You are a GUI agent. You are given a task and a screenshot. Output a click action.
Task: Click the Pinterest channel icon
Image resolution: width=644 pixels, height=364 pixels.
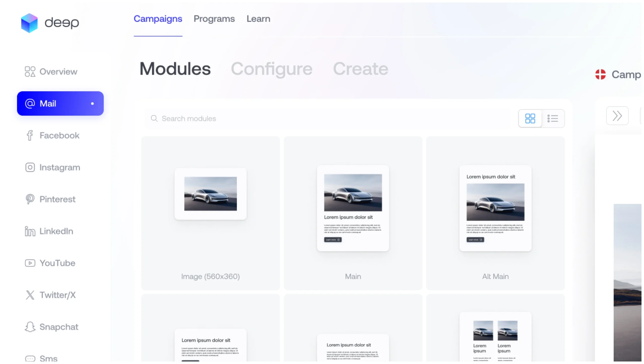click(x=30, y=199)
